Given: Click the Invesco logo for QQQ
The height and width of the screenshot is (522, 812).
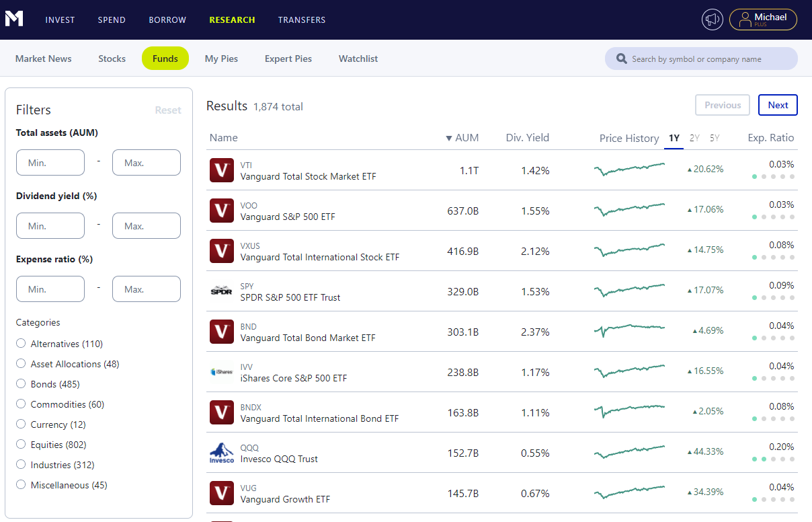Looking at the screenshot, I should (221, 453).
